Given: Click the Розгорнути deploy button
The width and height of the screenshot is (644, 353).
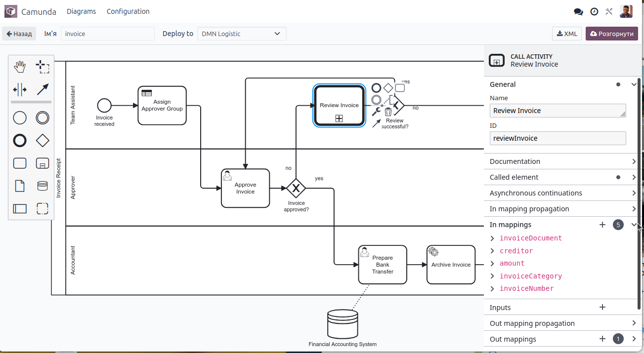Looking at the screenshot, I should pos(612,34).
